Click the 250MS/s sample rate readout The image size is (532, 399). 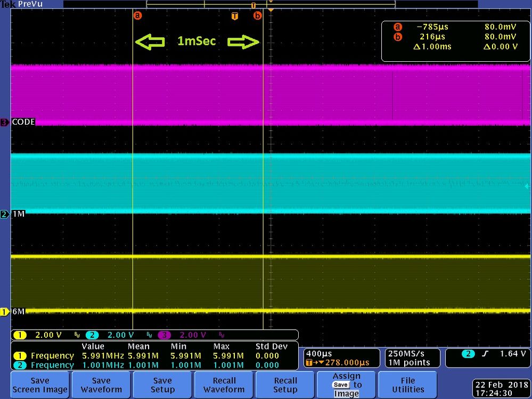406,354
